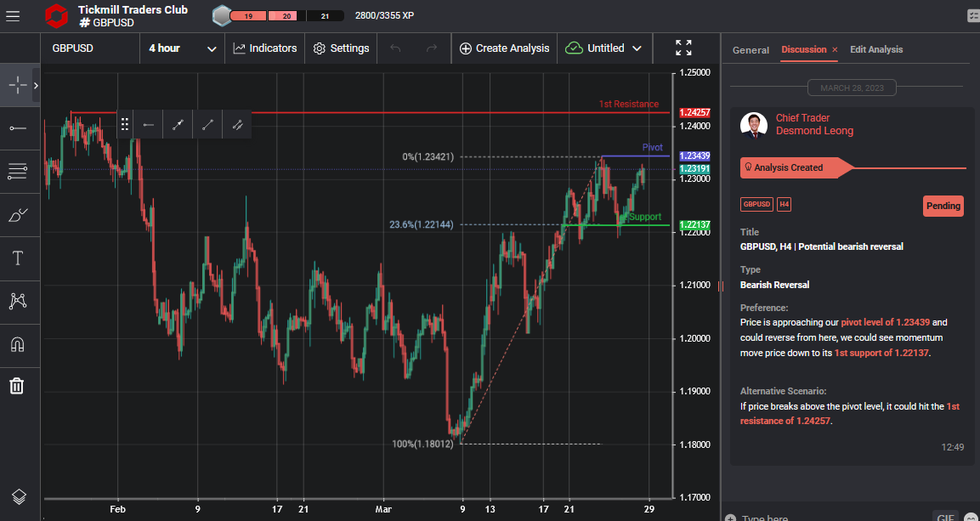Click the Tickmill red logo
The width and height of the screenshot is (980, 521).
(56, 15)
